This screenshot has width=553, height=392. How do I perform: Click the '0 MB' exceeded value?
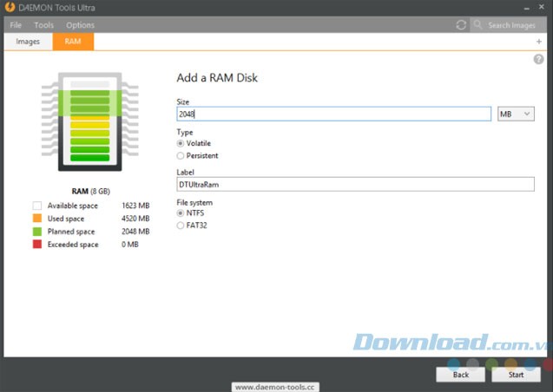pyautogui.click(x=130, y=244)
